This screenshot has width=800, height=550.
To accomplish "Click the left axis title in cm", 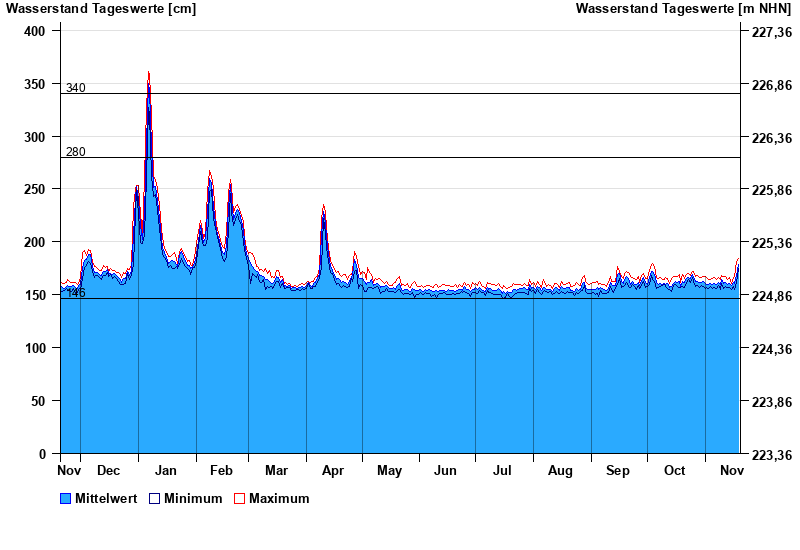I will click(101, 9).
